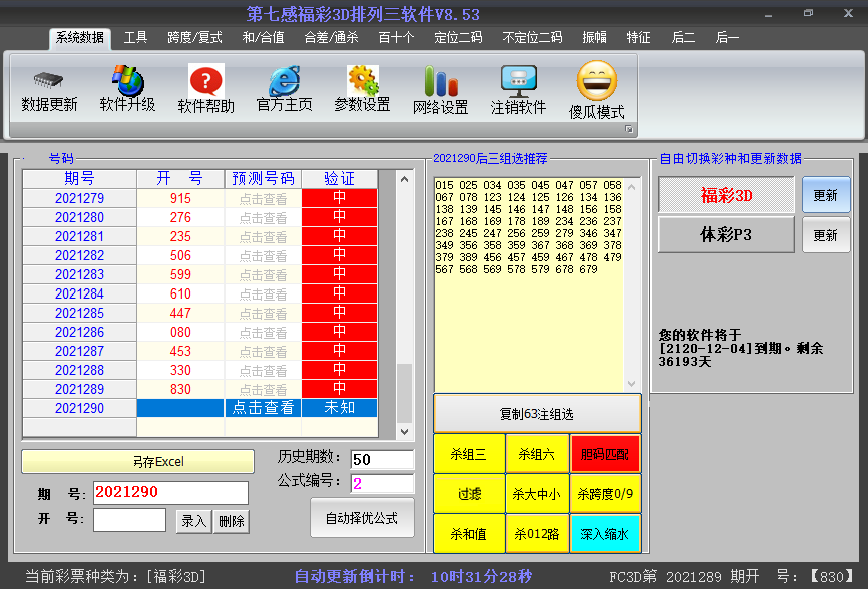
Task: Select draw number 915 cell
Action: [x=180, y=199]
